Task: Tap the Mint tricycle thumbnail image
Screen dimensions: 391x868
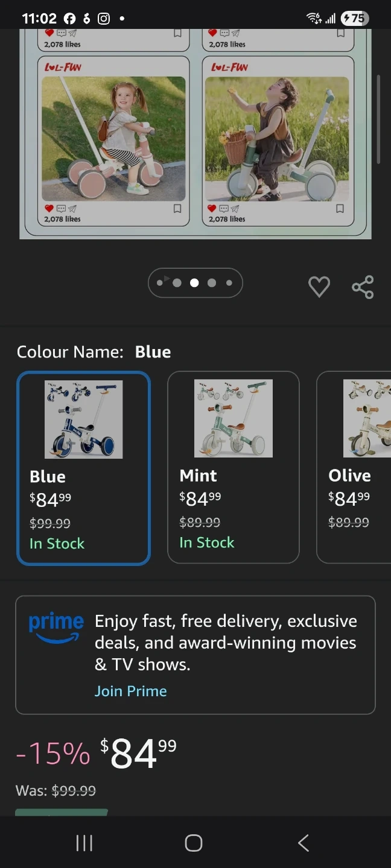Action: [234, 418]
